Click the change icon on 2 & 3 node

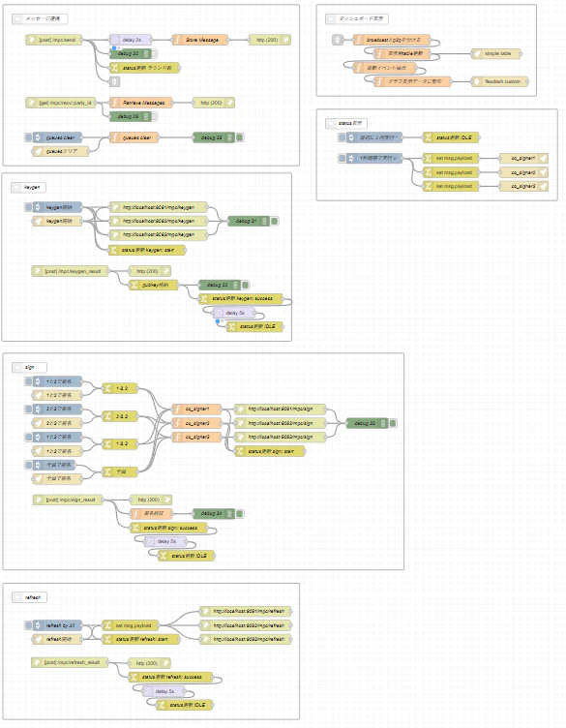[x=107, y=416]
